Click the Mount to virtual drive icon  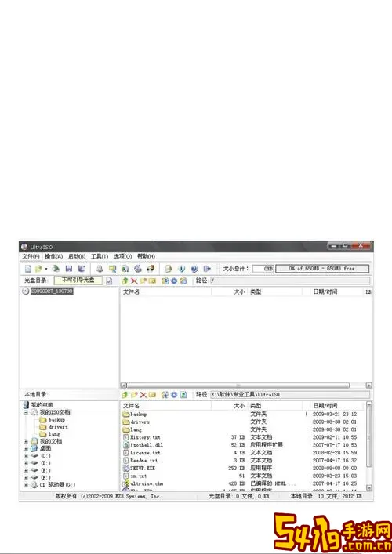click(125, 269)
